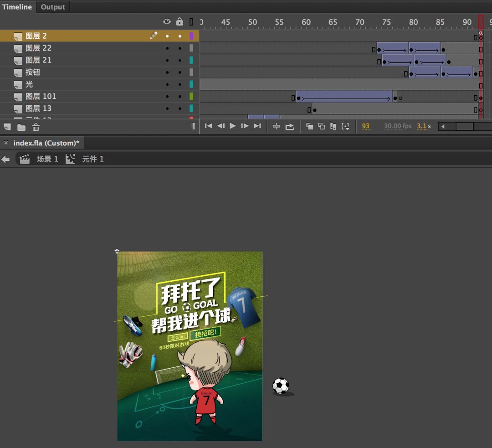The height and width of the screenshot is (448, 492).
Task: Toggle the visibility dot of 图层 101
Action: click(x=167, y=96)
